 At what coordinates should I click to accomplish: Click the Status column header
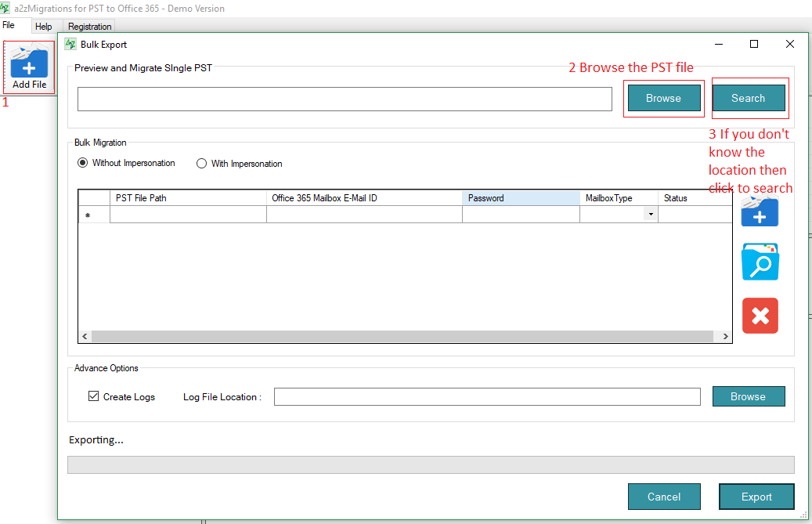tap(695, 198)
